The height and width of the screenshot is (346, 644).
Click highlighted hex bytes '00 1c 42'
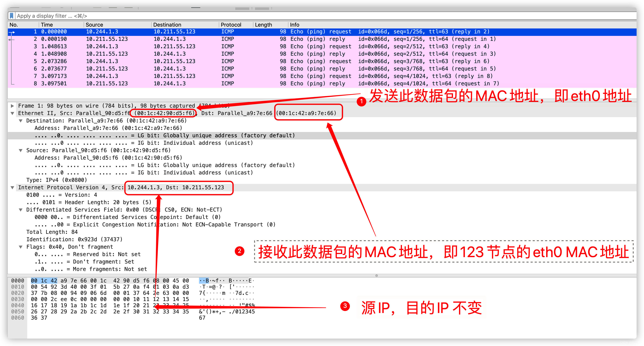[x=44, y=281]
